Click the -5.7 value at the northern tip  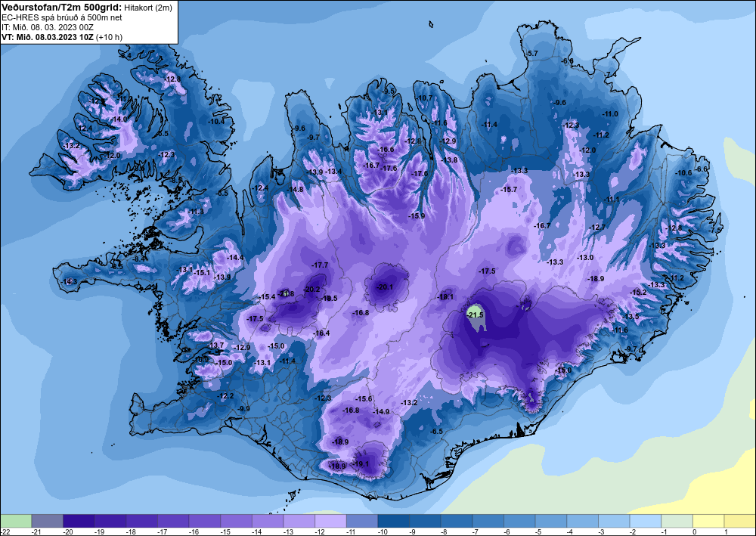point(531,54)
